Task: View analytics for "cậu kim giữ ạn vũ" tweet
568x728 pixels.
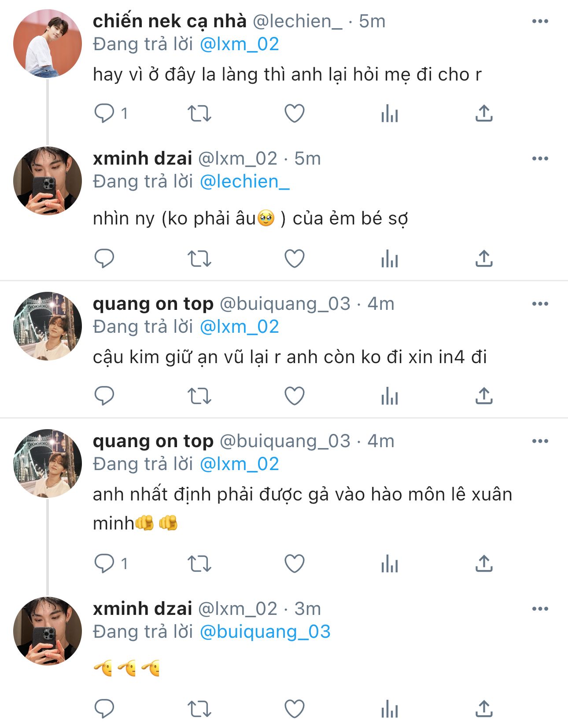Action: coord(389,396)
